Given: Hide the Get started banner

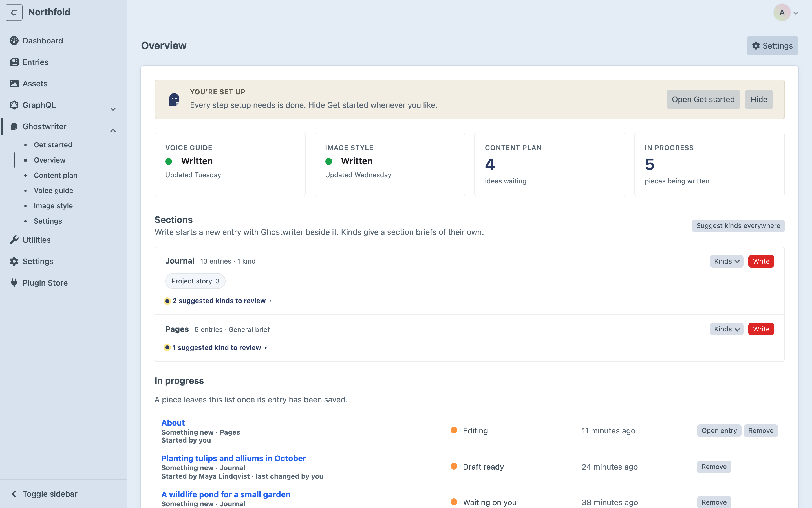Looking at the screenshot, I should pos(759,99).
